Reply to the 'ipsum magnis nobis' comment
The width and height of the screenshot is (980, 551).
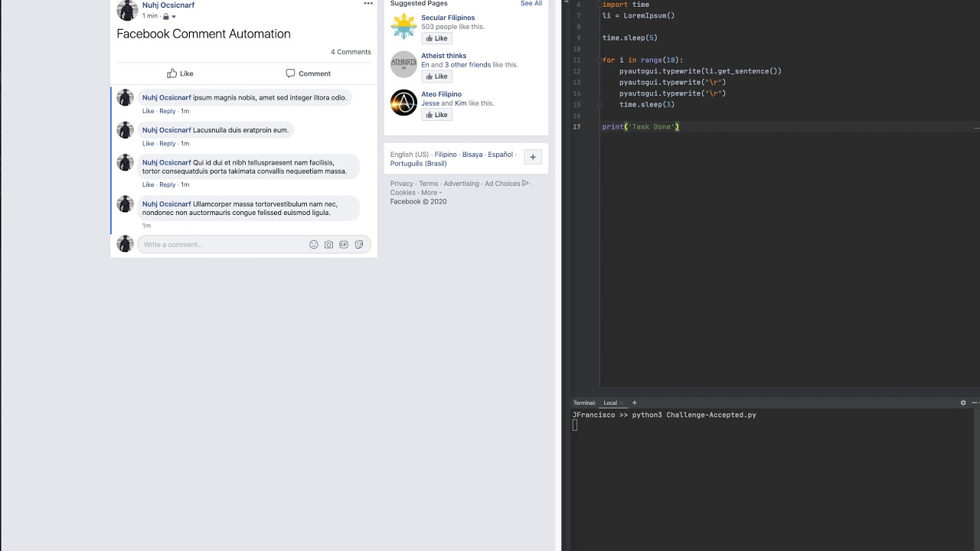(167, 111)
